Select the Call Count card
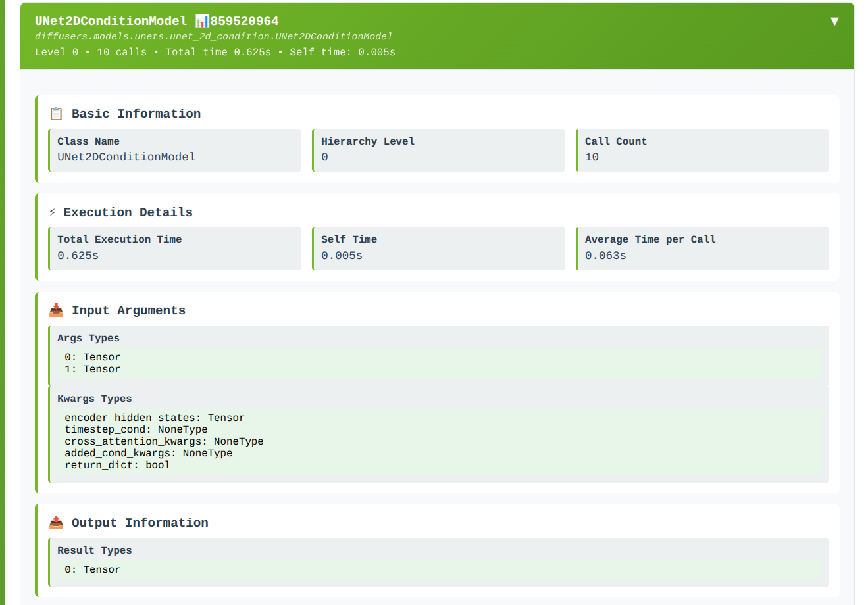The width and height of the screenshot is (868, 605). coord(702,150)
